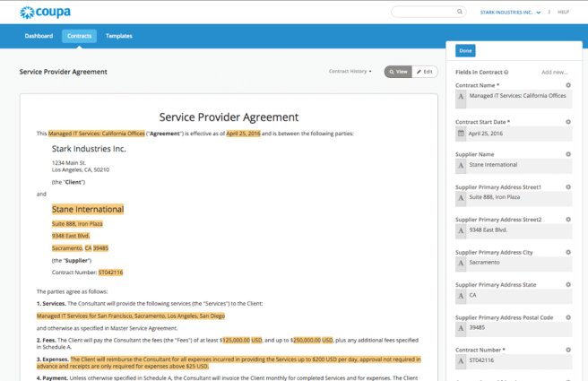Click calendar icon in Contract Start Date

point(461,133)
